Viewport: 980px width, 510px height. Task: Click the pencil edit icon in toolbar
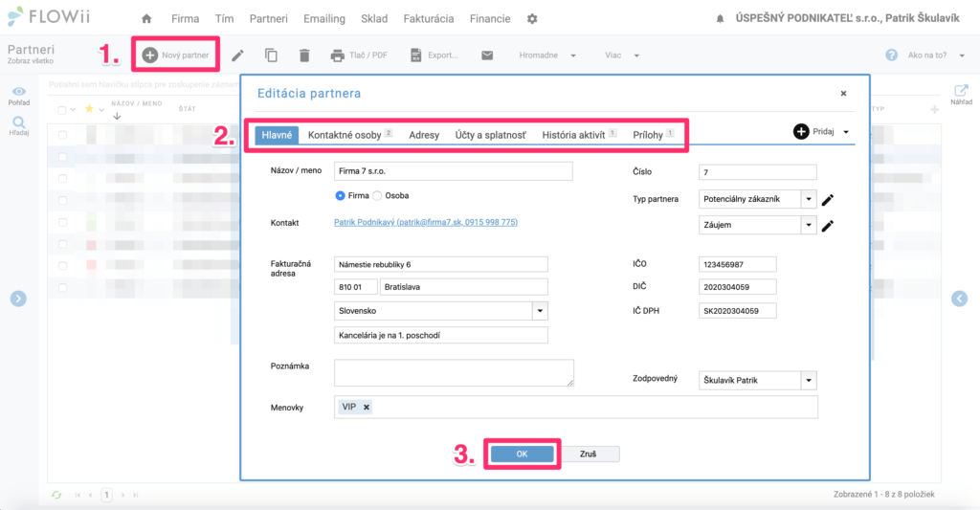[237, 55]
